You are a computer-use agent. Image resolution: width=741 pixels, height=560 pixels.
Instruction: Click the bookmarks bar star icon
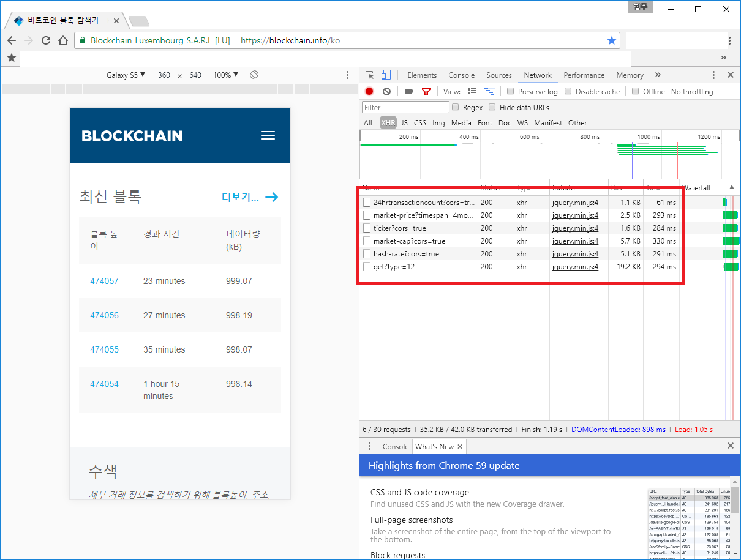pos(11,58)
